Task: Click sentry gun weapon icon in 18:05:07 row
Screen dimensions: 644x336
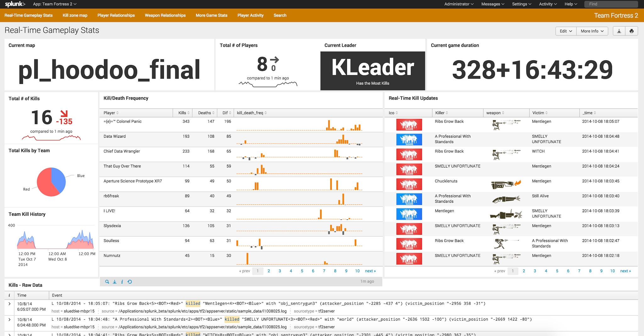Action: (x=506, y=124)
